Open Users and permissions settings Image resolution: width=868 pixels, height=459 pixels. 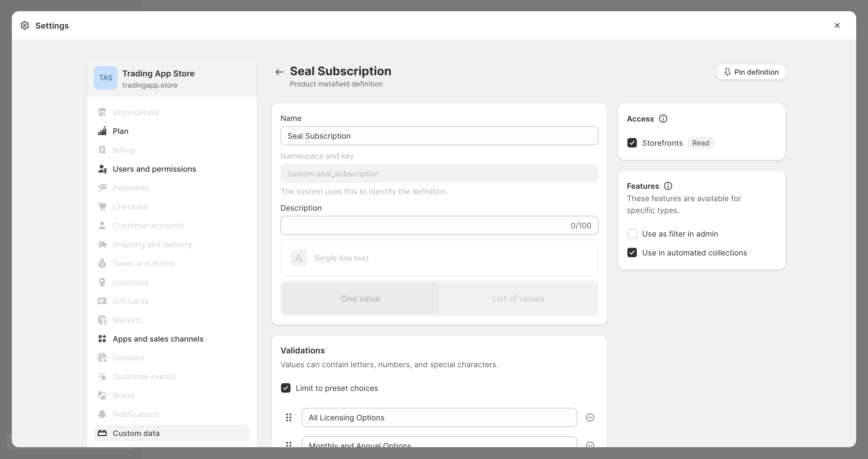point(154,169)
